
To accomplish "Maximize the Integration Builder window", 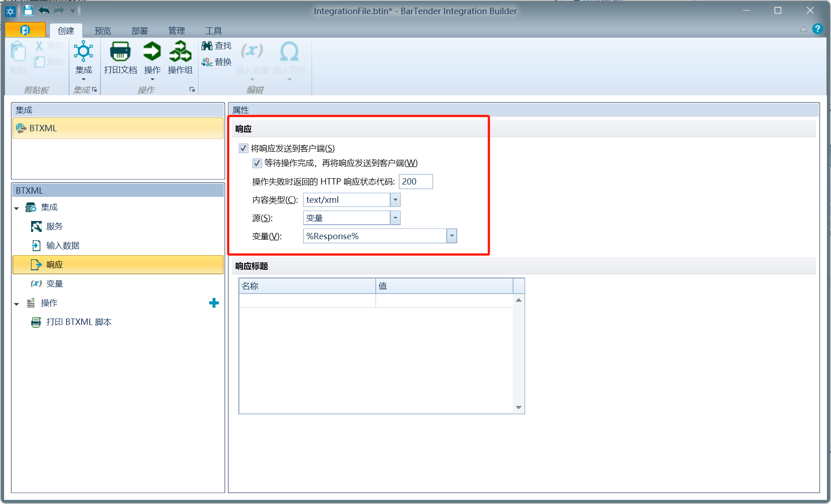I will [778, 10].
